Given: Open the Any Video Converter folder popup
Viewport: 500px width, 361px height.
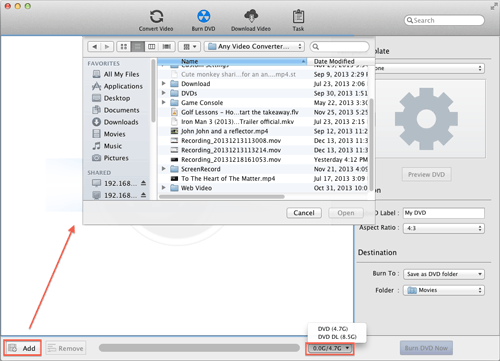Looking at the screenshot, I should click(x=254, y=47).
